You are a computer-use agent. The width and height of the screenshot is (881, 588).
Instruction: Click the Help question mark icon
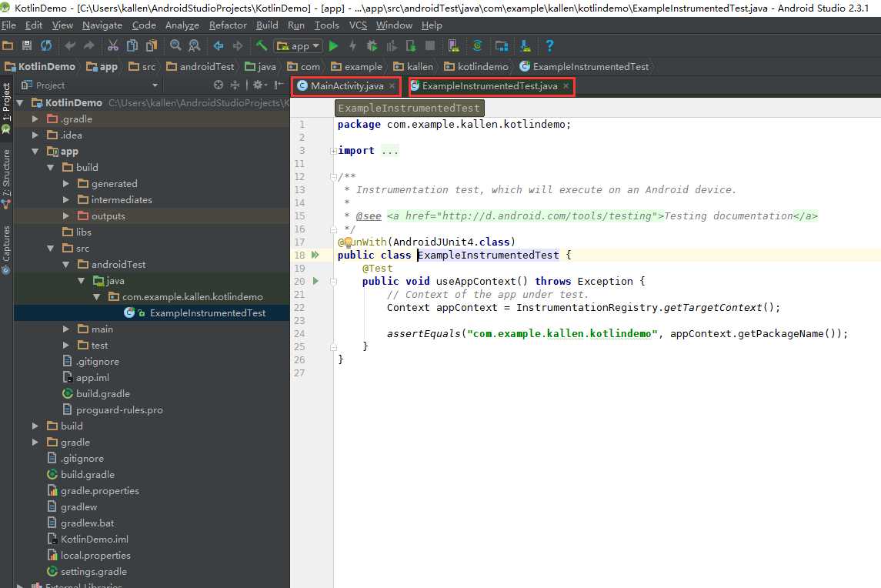point(549,46)
